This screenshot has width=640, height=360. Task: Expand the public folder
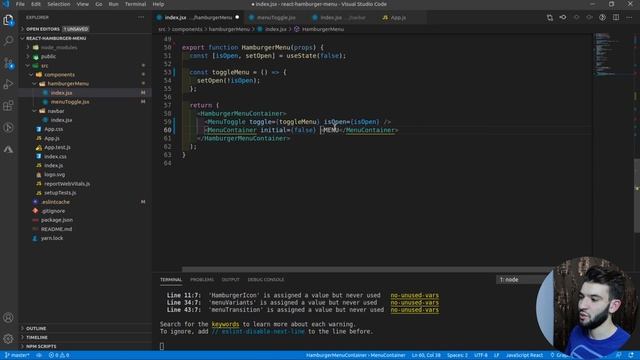[48, 56]
